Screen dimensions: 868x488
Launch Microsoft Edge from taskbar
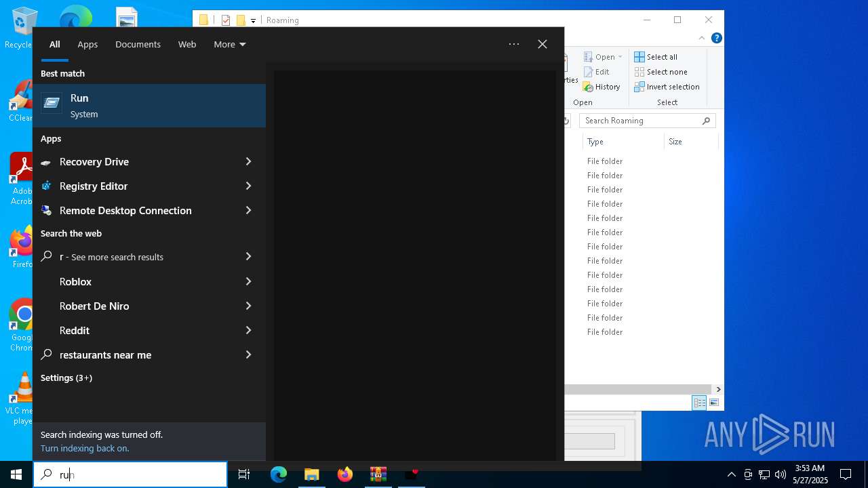(279, 474)
